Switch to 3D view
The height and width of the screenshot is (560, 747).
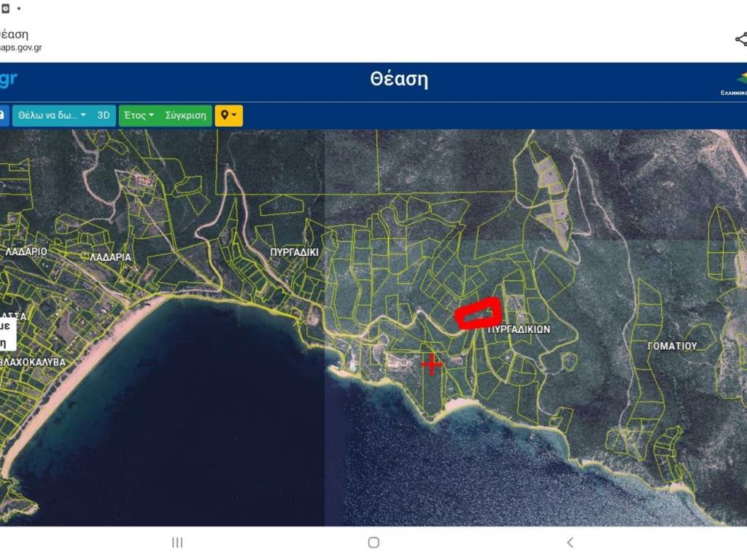coord(104,115)
